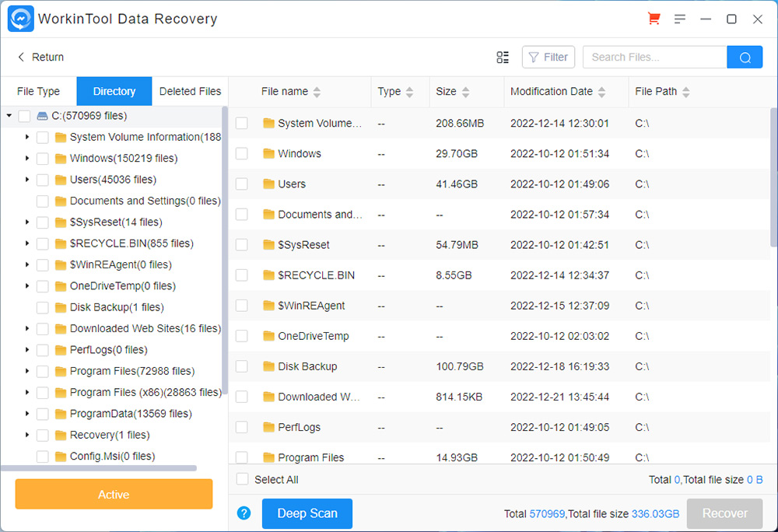
Task: Sort by File name using its sort arrows
Action: coord(317,92)
